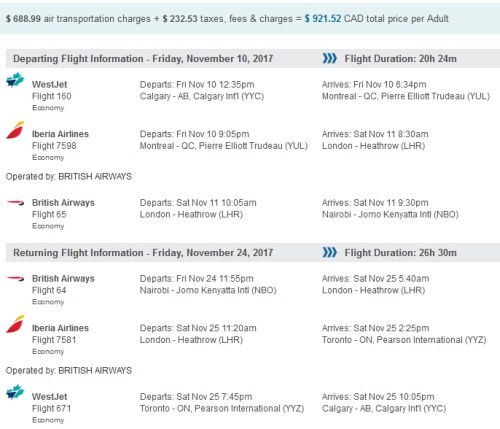Screen dimensions: 500x429
Task: Click the Flight Duration 20h 24m text
Action: pos(401,59)
